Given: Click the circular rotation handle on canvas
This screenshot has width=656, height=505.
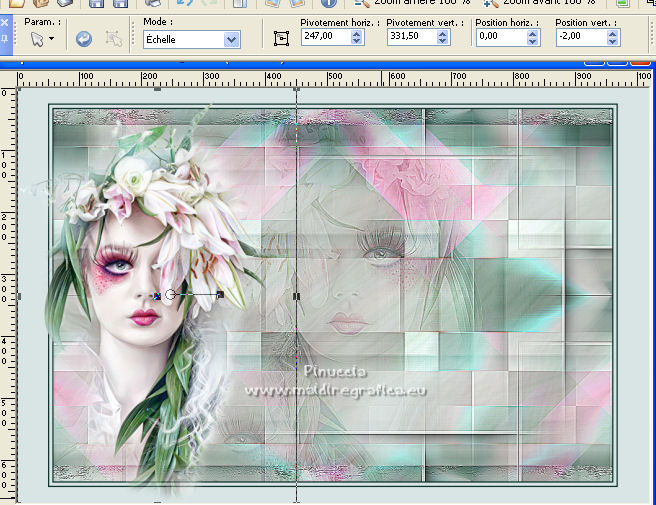Looking at the screenshot, I should click(x=169, y=295).
